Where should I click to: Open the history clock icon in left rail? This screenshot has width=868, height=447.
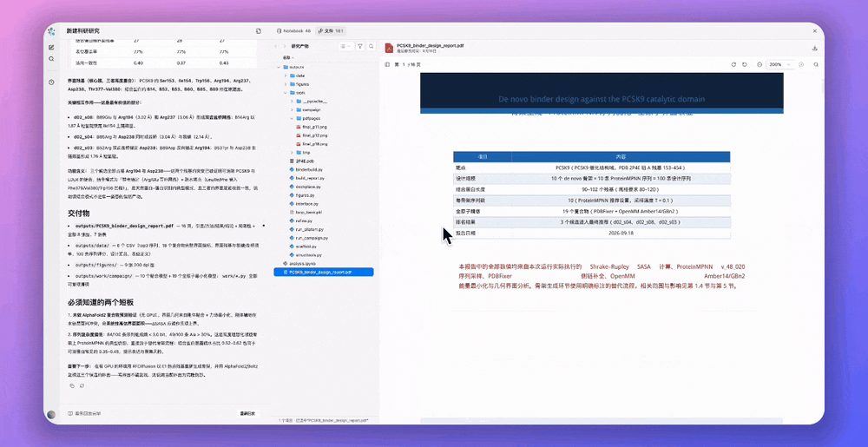[51, 82]
